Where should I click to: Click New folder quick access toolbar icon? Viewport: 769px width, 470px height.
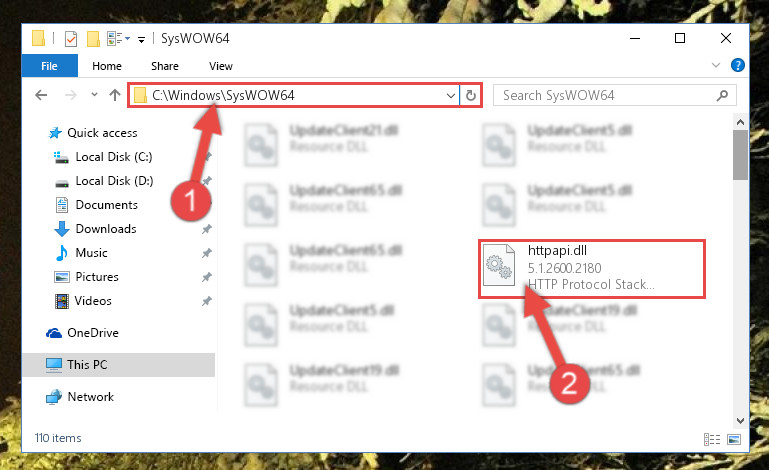point(93,38)
